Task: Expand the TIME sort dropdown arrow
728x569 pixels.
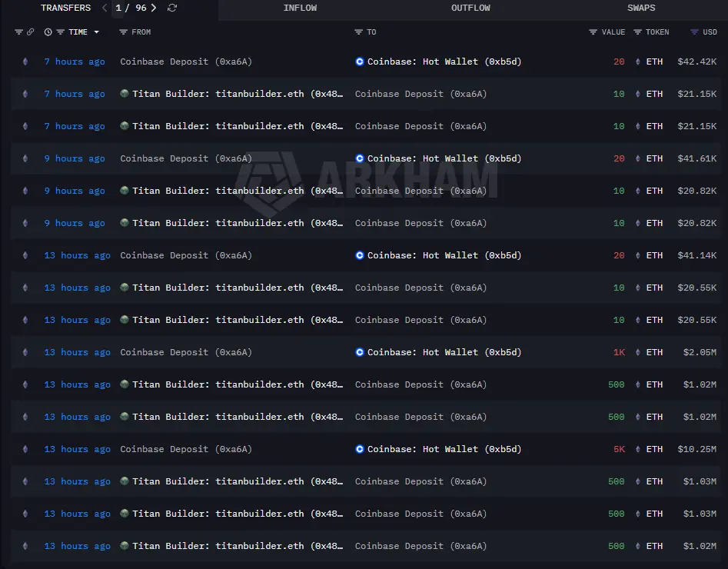Action: point(96,32)
